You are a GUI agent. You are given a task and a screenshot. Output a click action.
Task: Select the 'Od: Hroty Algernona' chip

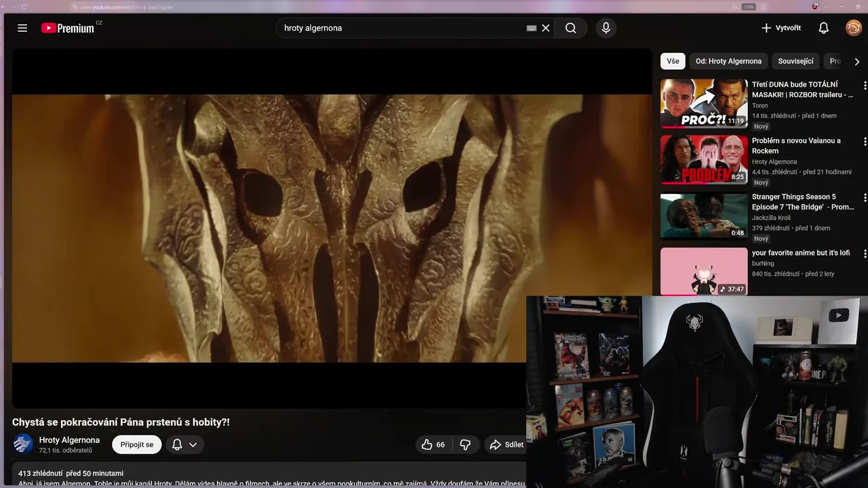click(x=728, y=61)
